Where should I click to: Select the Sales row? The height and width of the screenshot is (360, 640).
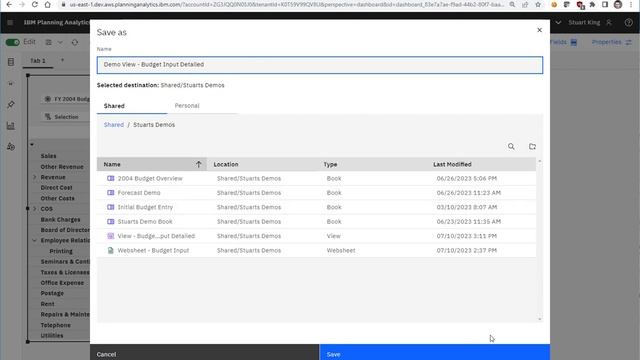click(48, 156)
